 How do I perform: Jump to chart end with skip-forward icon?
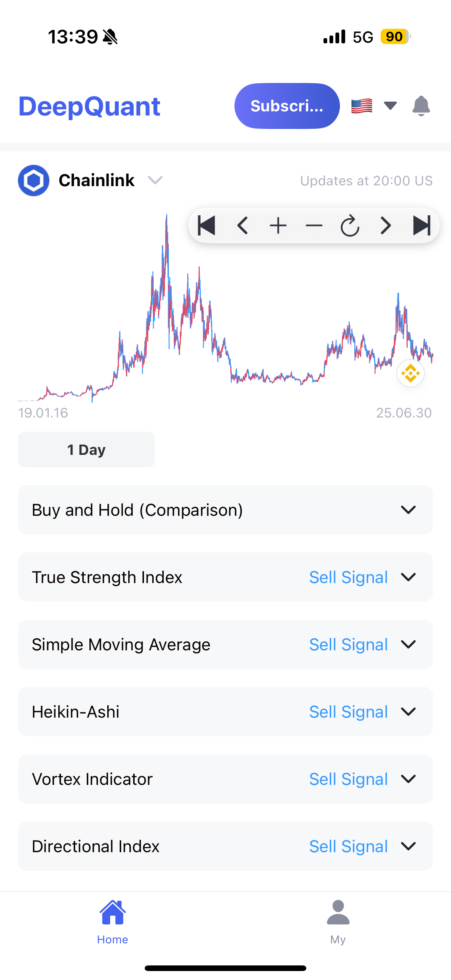pyautogui.click(x=421, y=226)
